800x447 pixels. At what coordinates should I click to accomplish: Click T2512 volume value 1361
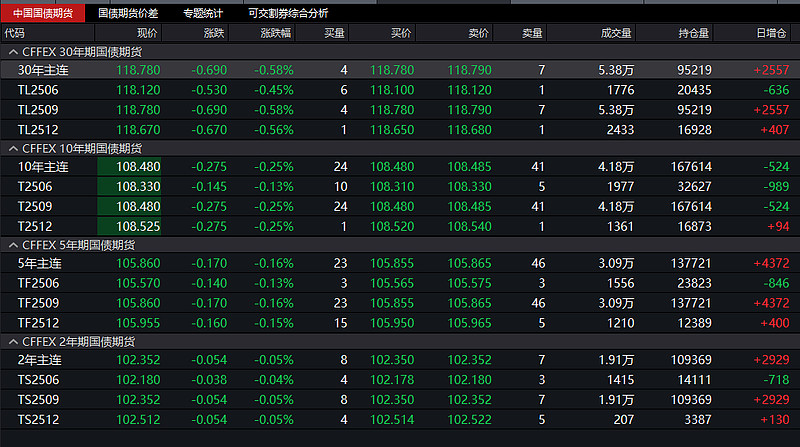[620, 226]
